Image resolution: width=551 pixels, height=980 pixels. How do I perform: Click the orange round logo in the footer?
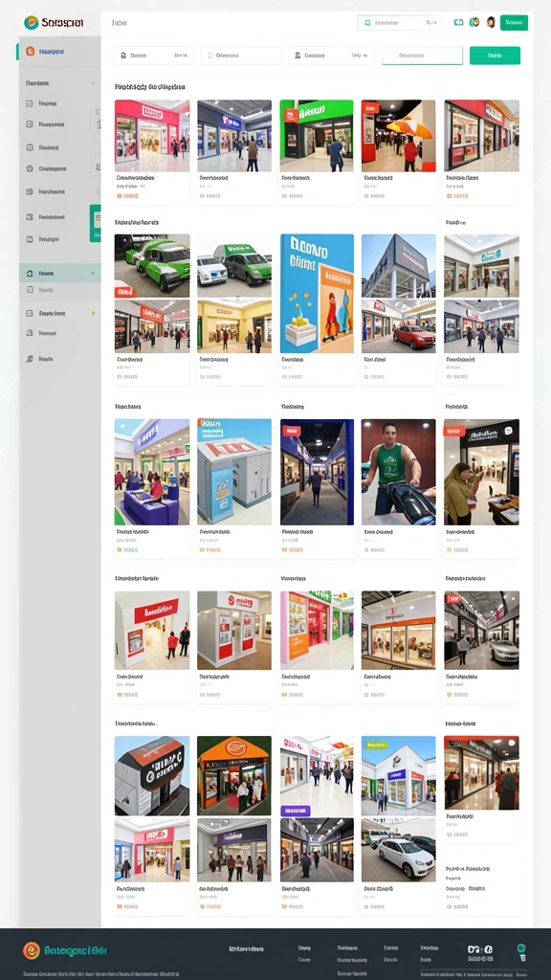pyautogui.click(x=32, y=950)
